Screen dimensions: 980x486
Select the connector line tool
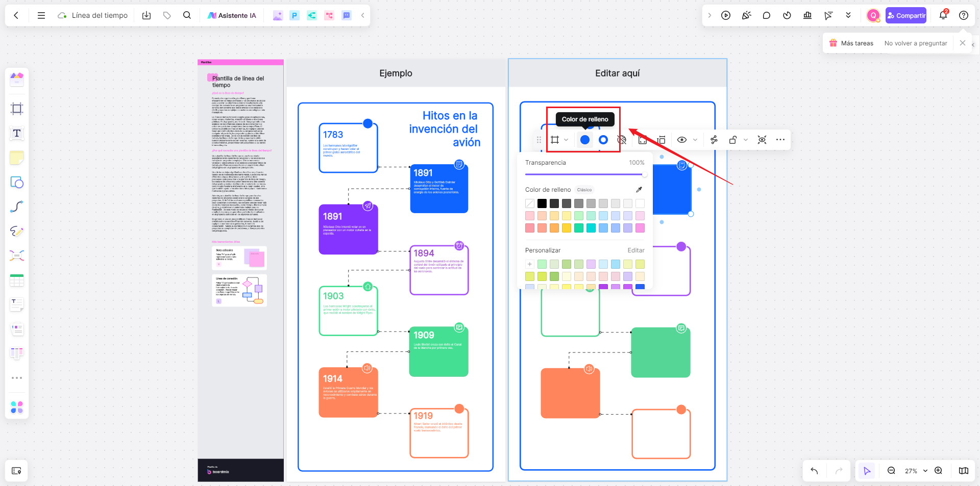tap(17, 207)
